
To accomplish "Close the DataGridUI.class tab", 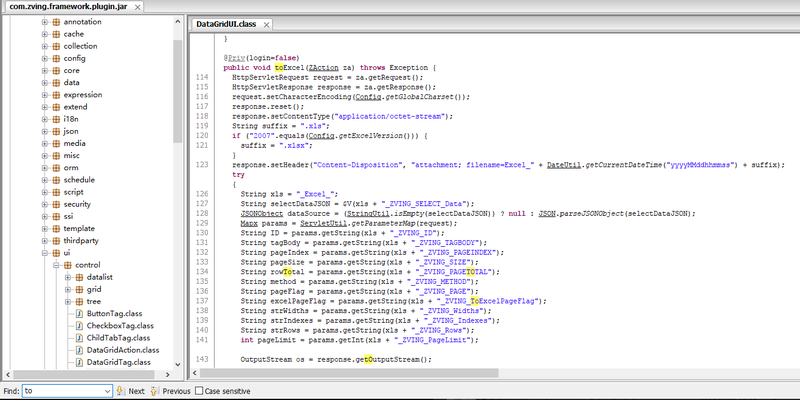I will (264, 23).
